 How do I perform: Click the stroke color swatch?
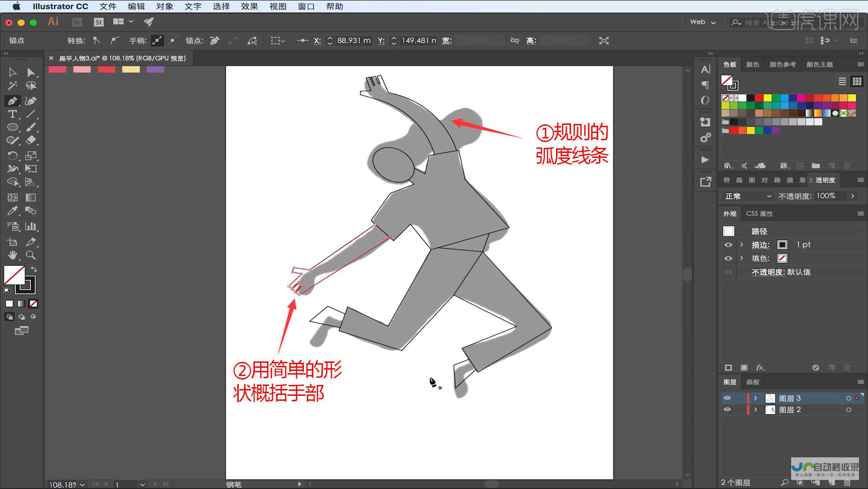tap(783, 244)
